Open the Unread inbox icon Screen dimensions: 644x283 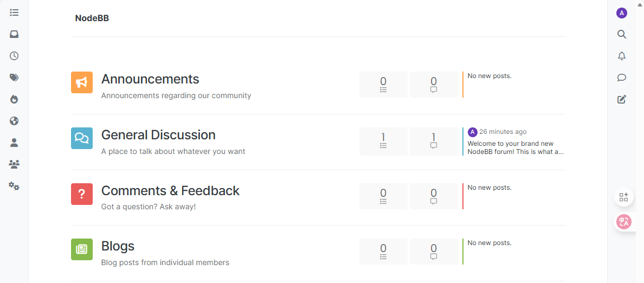tap(14, 34)
